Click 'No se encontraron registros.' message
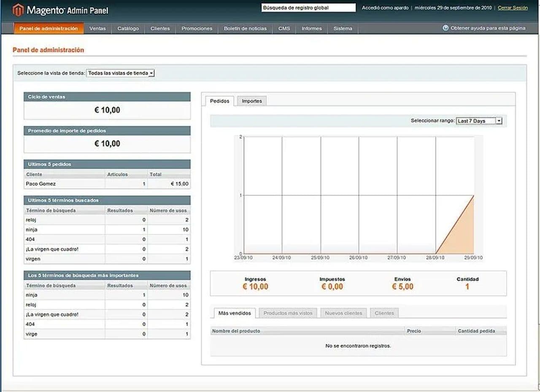This screenshot has width=540, height=392. [x=358, y=346]
